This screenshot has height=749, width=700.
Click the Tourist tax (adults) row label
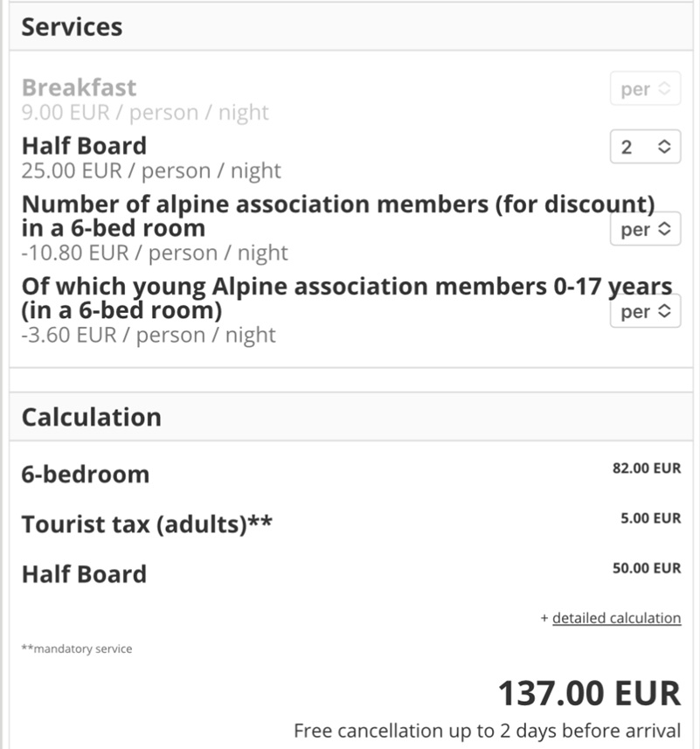[x=146, y=524]
